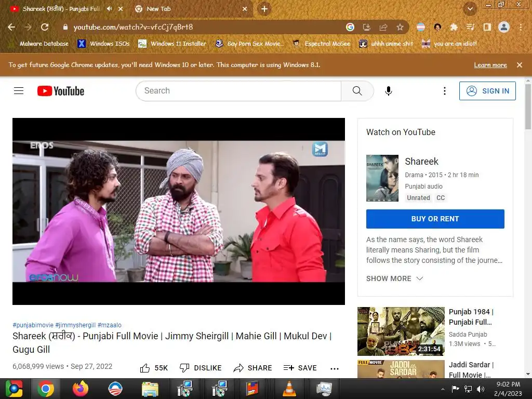Search with your voice microphone
This screenshot has height=399, width=532.
coord(389,91)
